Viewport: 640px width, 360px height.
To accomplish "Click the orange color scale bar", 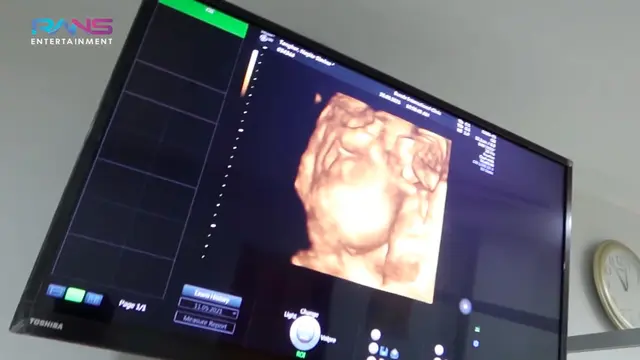I will 249,73.
